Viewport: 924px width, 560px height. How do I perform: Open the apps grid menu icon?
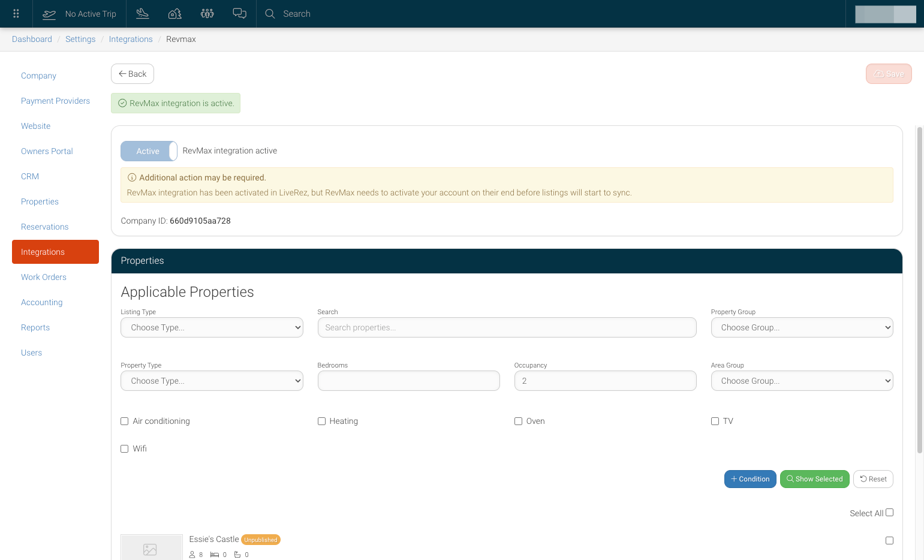click(x=16, y=14)
